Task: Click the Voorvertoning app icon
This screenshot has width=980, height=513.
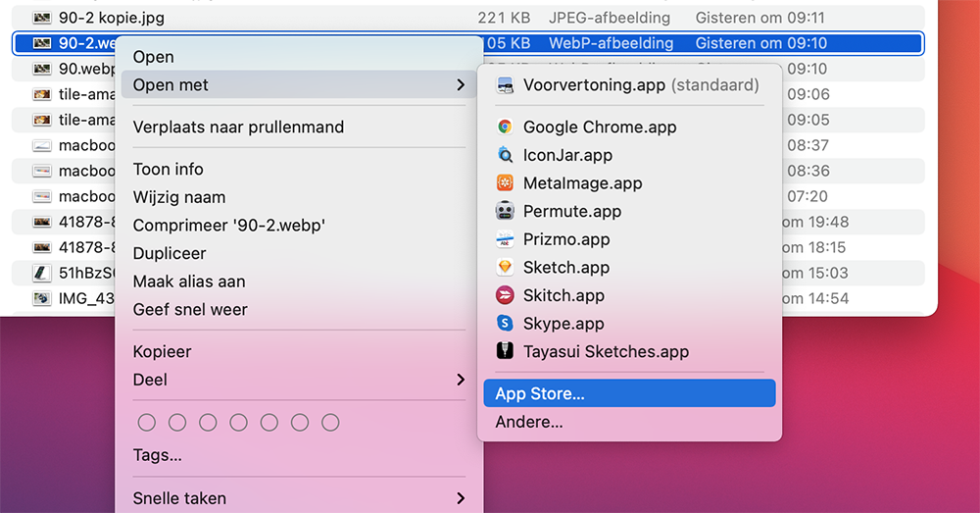Action: pos(505,85)
